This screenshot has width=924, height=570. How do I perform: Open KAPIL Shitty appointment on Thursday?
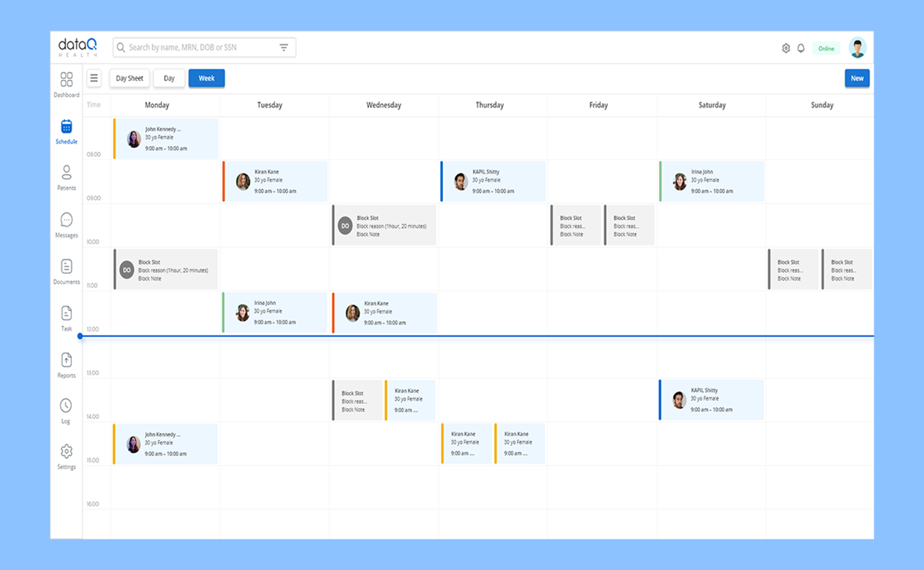tap(493, 181)
